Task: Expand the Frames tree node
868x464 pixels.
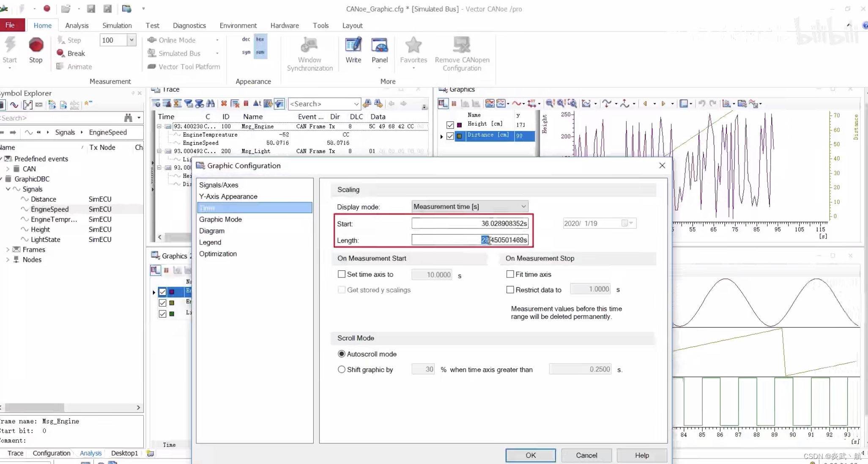Action: pos(8,250)
